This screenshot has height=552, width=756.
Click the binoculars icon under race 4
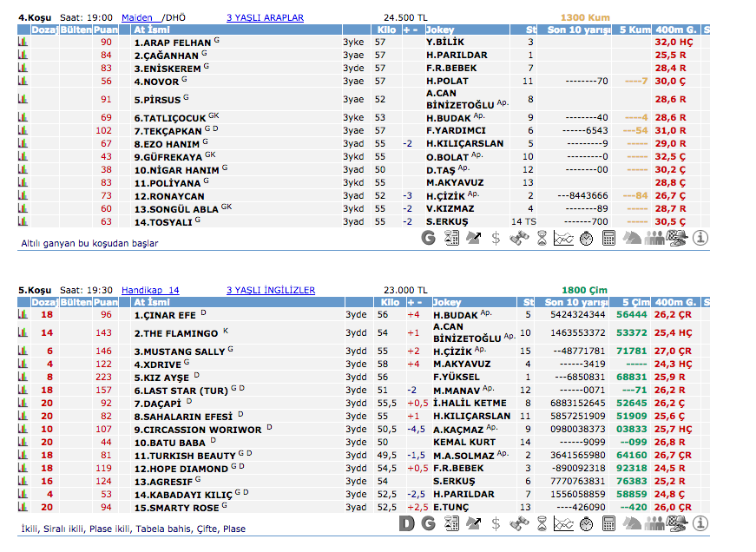coord(518,237)
